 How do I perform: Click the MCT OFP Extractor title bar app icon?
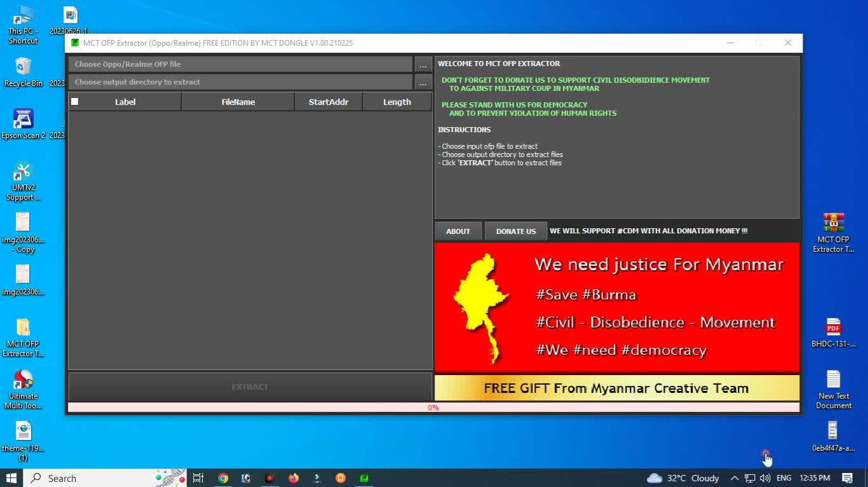[75, 43]
